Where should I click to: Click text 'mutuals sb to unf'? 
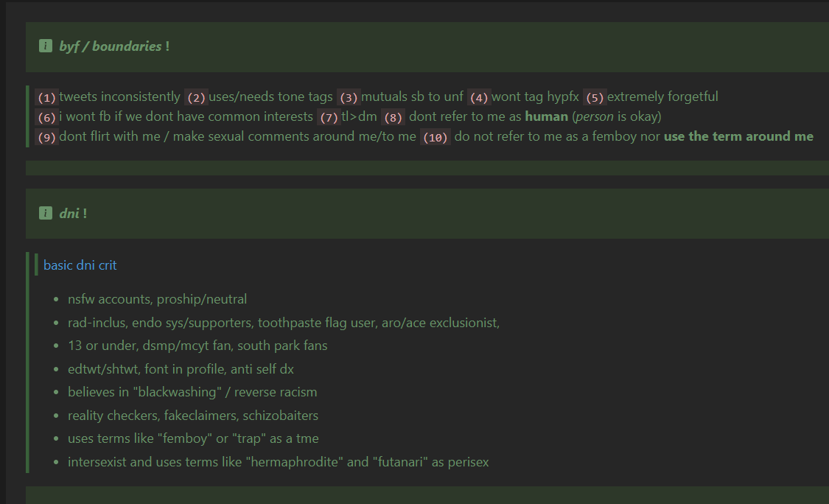[x=412, y=97]
